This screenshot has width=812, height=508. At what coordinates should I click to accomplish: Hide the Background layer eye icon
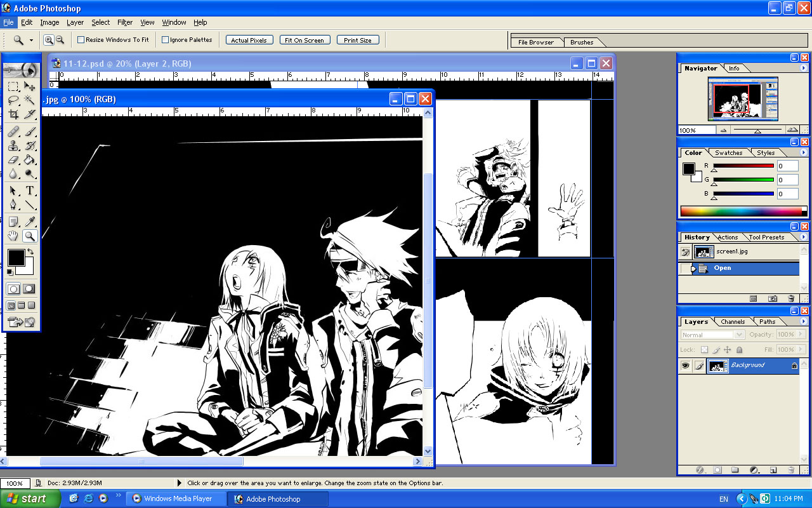pos(685,366)
